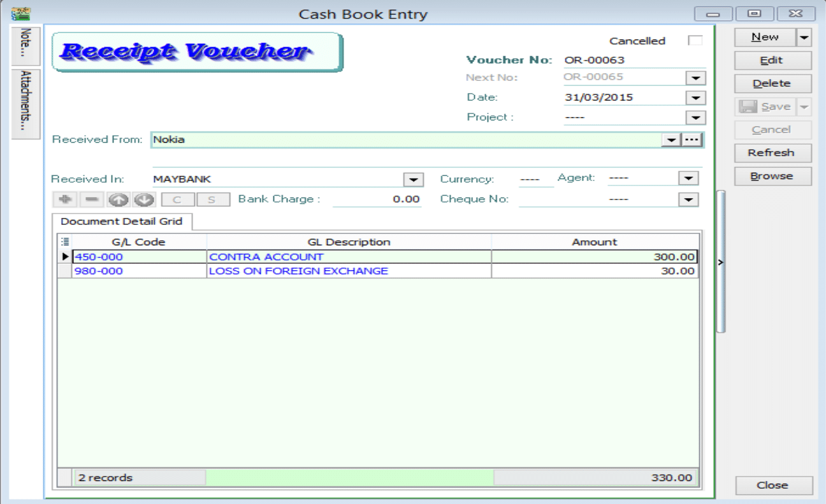Open the grid column chooser icon

tap(64, 242)
